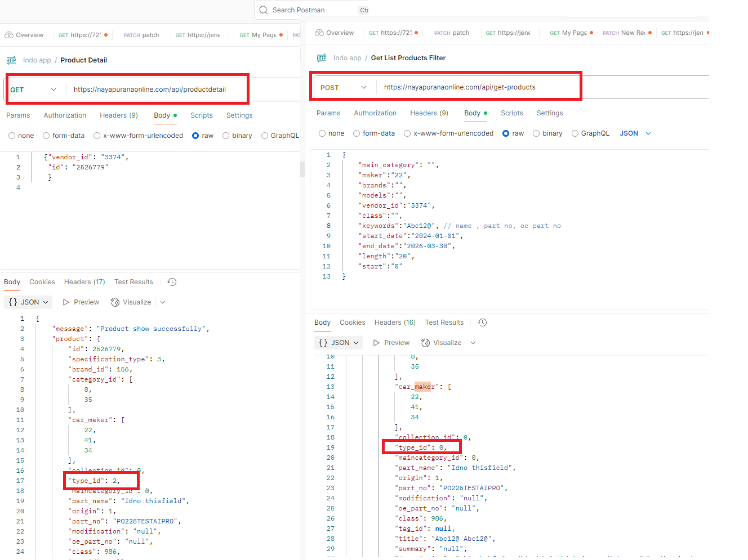The image size is (748, 560).
Task: Select binary body type in left window
Action: pos(226,136)
